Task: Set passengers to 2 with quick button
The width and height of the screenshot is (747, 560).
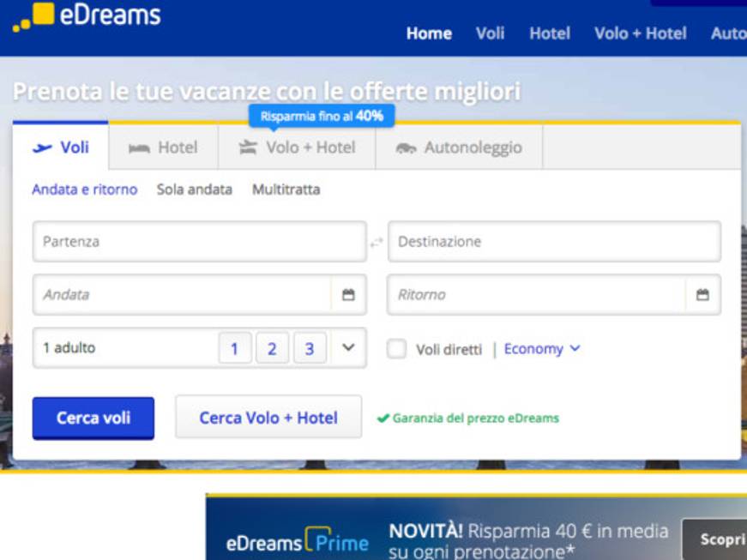Action: click(272, 348)
